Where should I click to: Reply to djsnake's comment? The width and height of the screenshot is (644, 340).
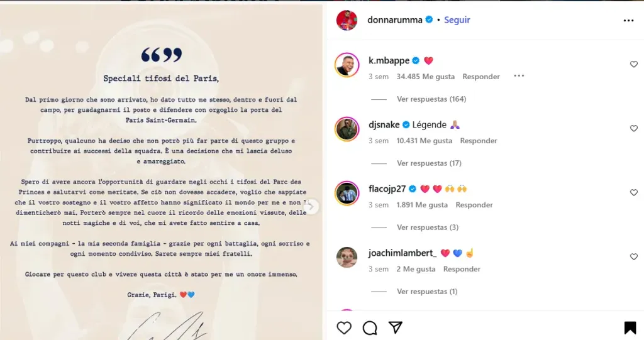479,140
